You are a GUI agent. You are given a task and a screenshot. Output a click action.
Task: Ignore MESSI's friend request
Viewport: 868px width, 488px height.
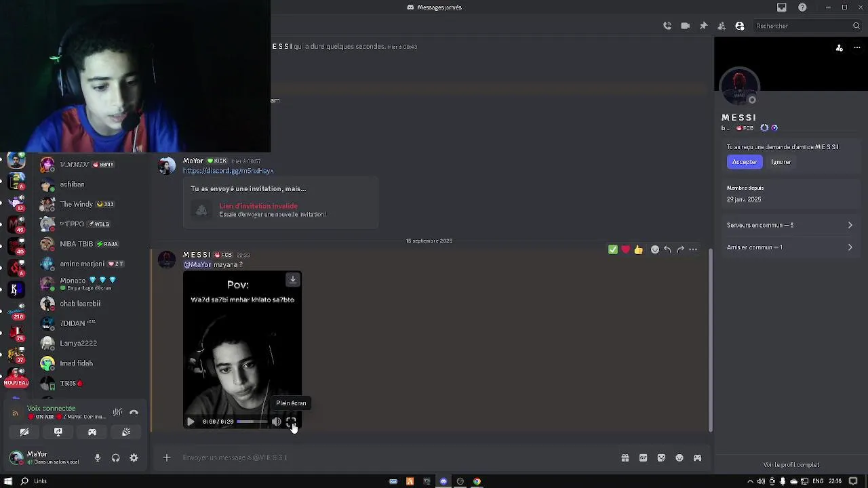781,162
